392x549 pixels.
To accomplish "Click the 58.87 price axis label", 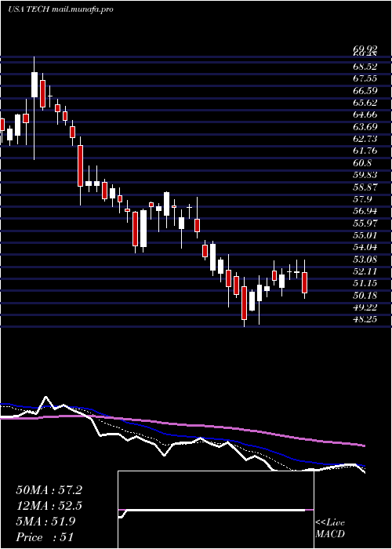I will [365, 187].
